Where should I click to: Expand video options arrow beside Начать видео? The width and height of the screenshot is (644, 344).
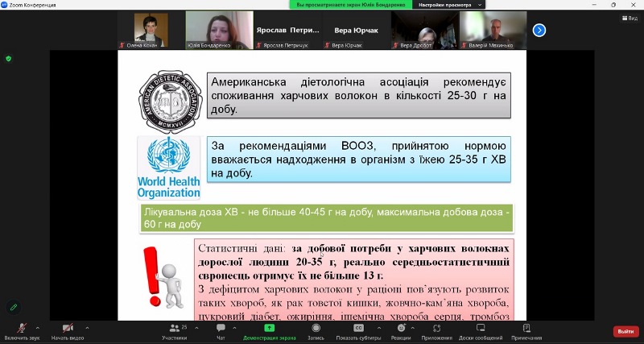[x=87, y=328]
